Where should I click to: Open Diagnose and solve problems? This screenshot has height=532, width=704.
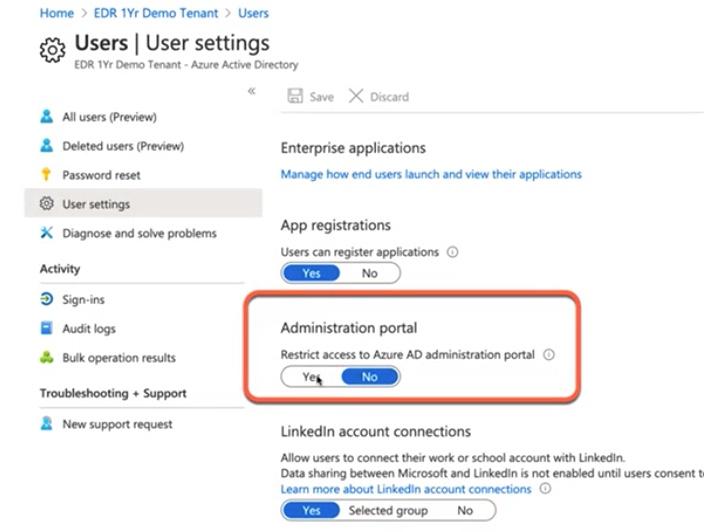pyautogui.click(x=139, y=233)
